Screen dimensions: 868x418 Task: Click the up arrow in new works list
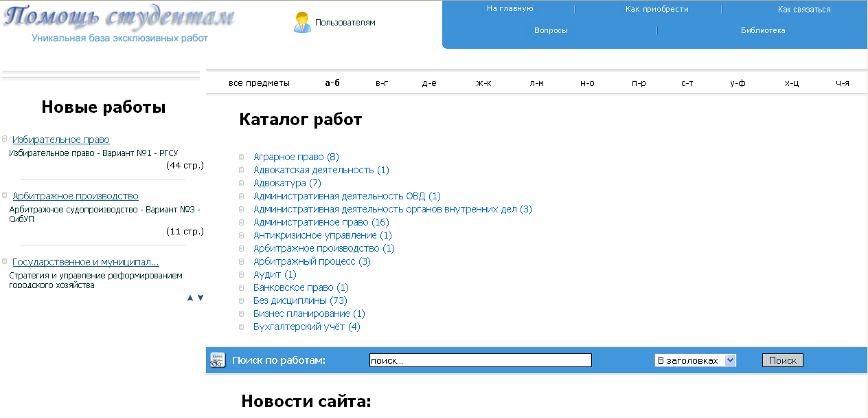point(190,298)
